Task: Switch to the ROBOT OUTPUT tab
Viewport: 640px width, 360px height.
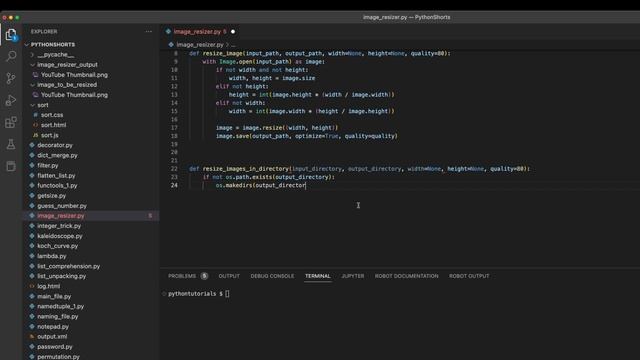Action: [469, 276]
